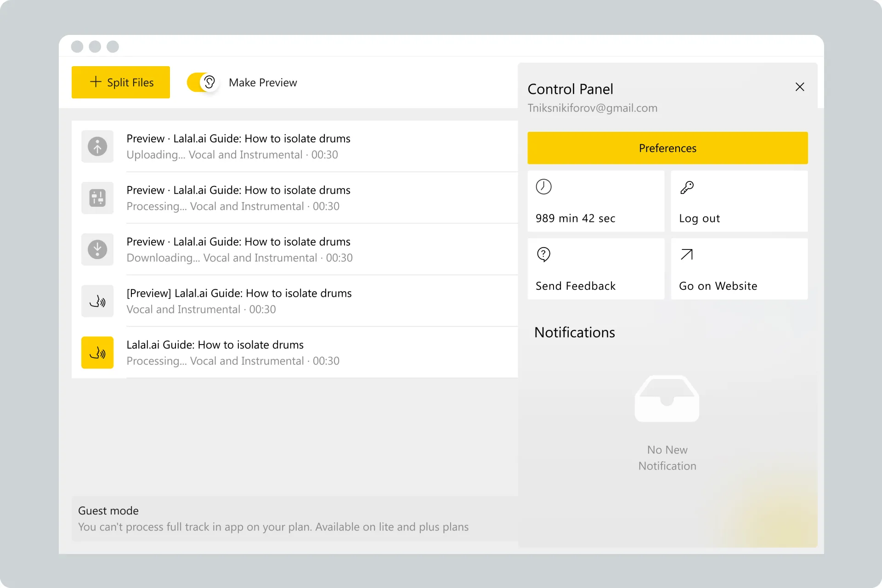Click the key icon in the Log out tile
Image resolution: width=882 pixels, height=588 pixels.
[x=687, y=187]
